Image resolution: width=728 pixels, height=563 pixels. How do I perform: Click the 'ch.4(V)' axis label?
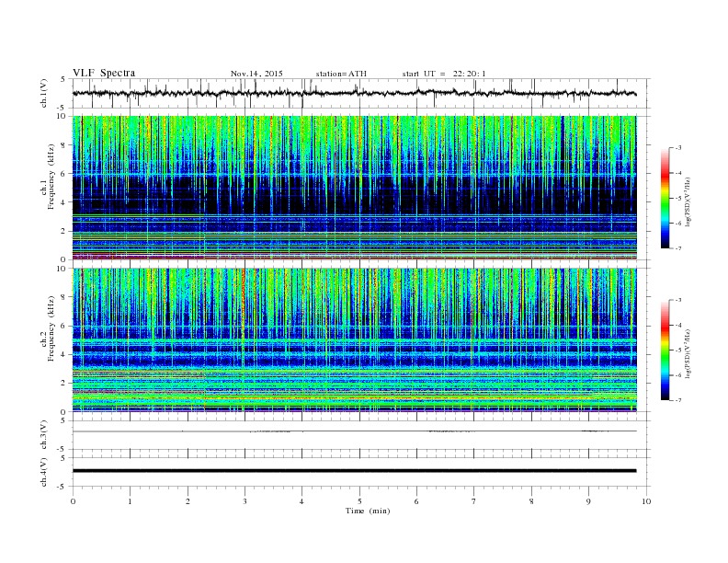tap(44, 472)
